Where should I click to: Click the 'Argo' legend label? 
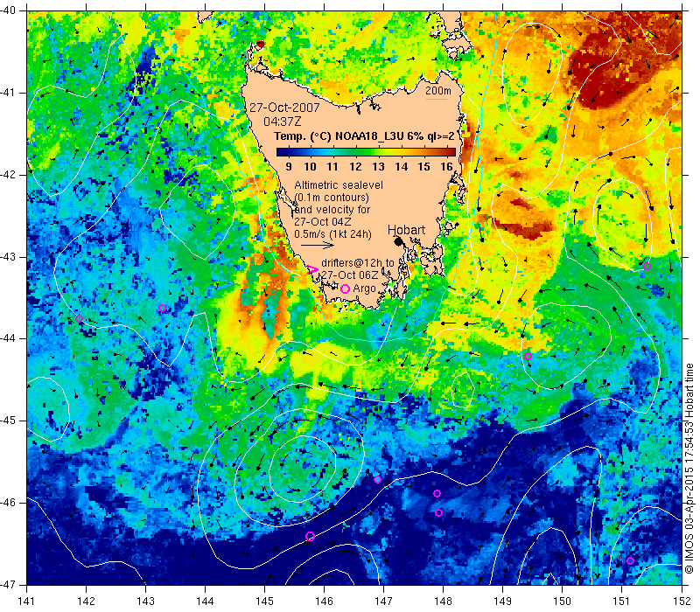point(364,289)
